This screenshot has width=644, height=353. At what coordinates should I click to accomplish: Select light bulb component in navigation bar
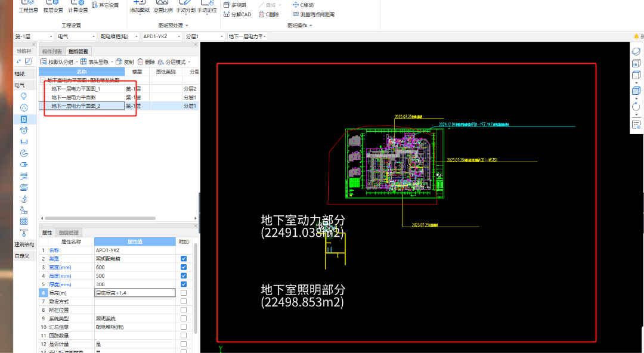(x=24, y=96)
